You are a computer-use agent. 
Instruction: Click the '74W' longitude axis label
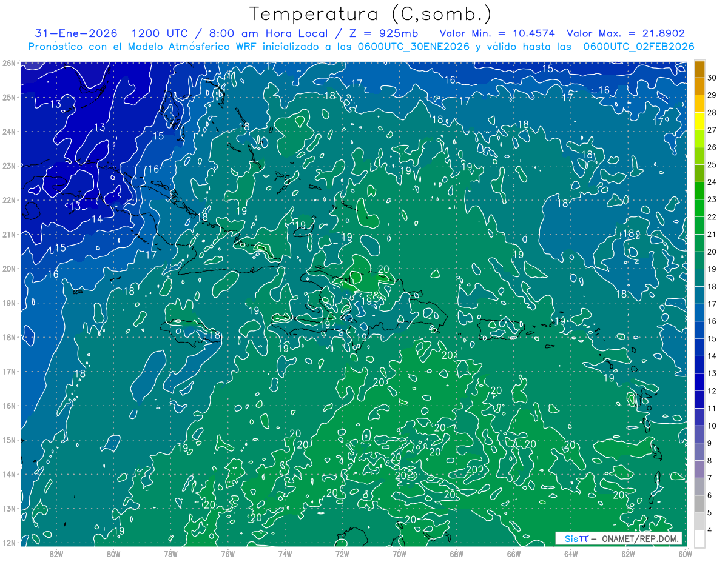click(285, 553)
